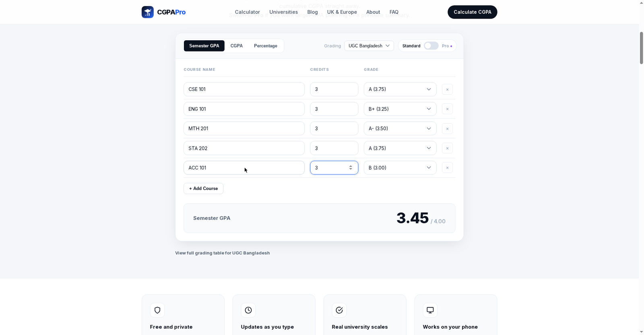Click the Calculate CGPA button
Image resolution: width=644 pixels, height=335 pixels.
(473, 12)
